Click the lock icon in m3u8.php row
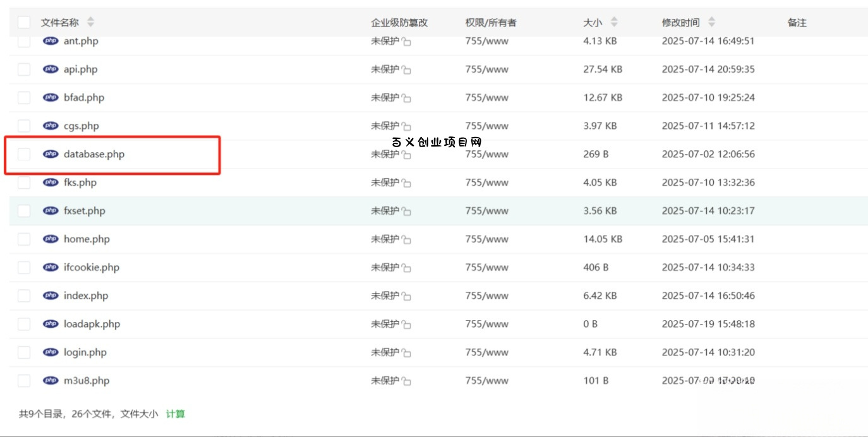This screenshot has height=437, width=868. click(406, 381)
